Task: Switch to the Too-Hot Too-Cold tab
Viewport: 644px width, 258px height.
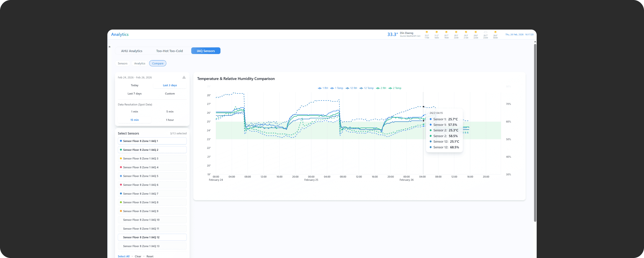Action: (x=169, y=51)
